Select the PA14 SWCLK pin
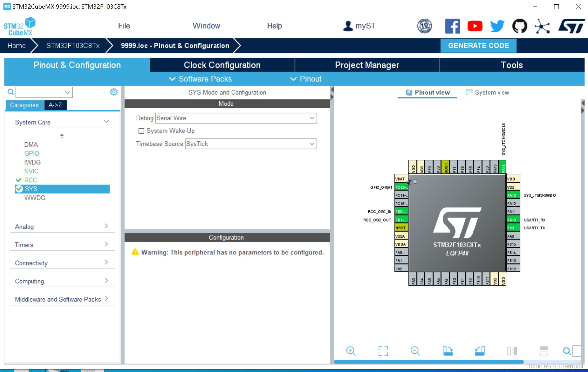This screenshot has height=372, width=588. [x=502, y=167]
